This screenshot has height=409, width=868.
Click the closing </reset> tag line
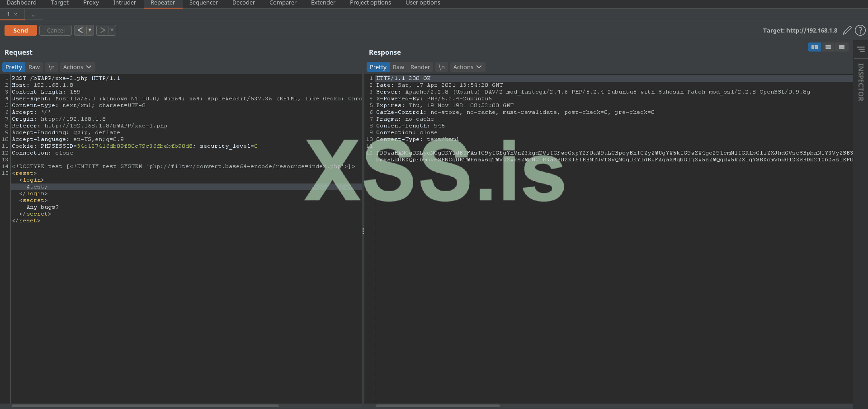pyautogui.click(x=26, y=221)
